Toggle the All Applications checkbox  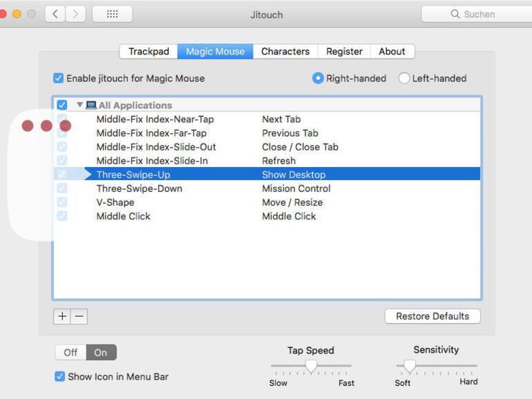[x=62, y=105]
